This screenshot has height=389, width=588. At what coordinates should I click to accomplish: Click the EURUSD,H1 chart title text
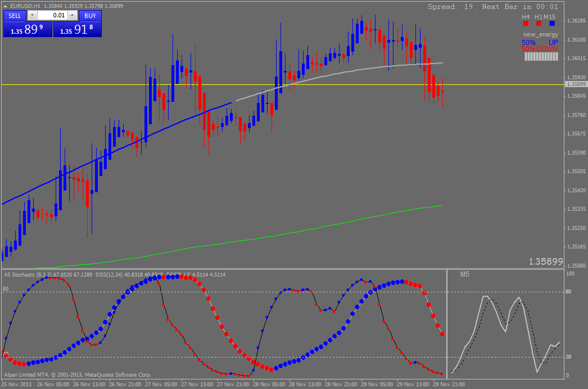(25, 6)
